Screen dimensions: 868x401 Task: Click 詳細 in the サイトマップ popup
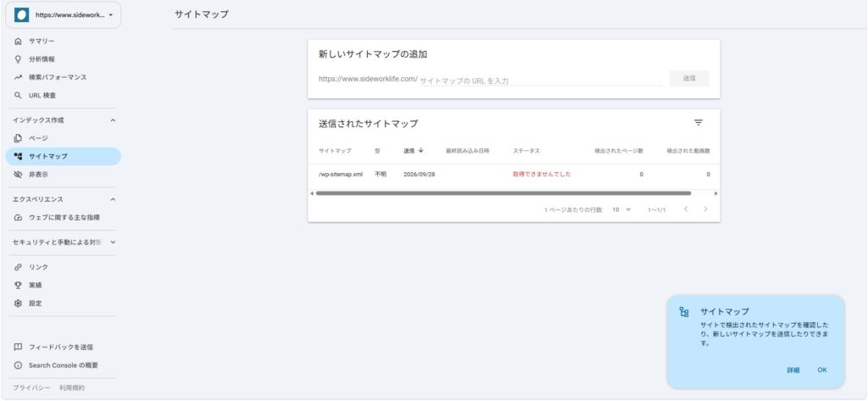coord(793,370)
